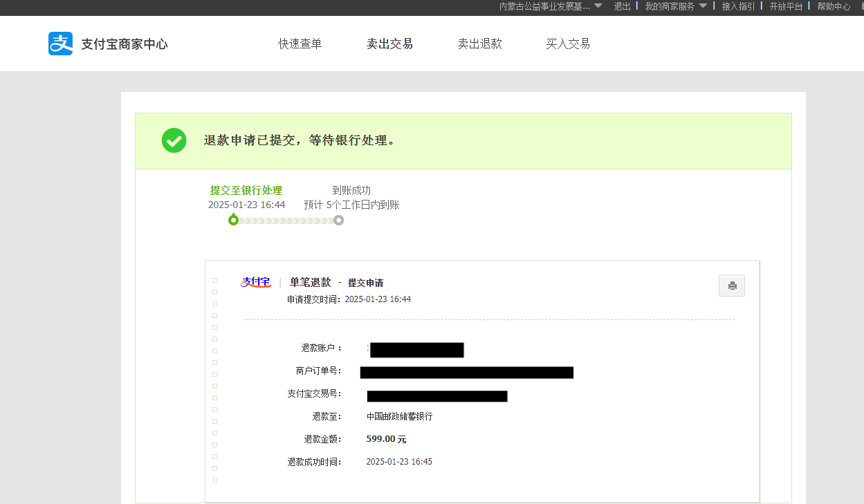Click the 内蒙古公益事业发展基… account name
Viewport: 864px width, 504px height.
pos(545,6)
